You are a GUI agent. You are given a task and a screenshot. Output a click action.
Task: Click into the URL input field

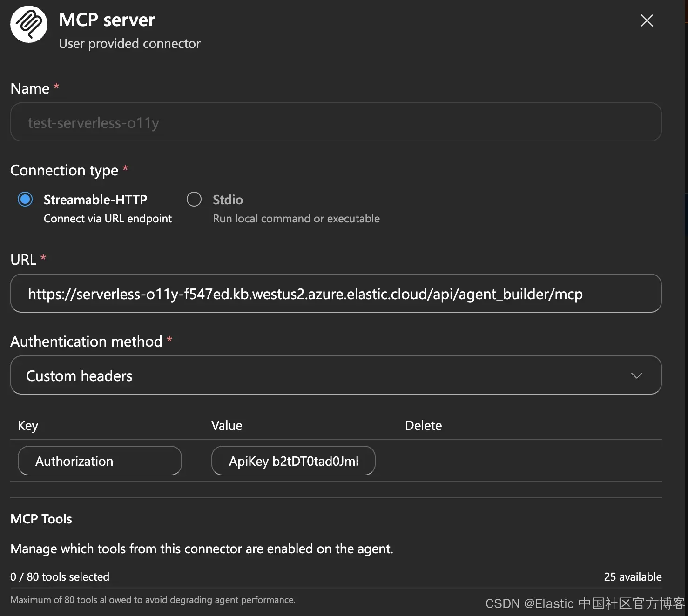[336, 293]
